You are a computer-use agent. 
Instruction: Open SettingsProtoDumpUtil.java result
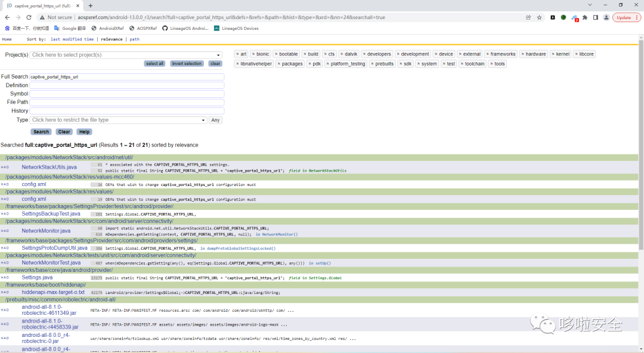pos(55,248)
